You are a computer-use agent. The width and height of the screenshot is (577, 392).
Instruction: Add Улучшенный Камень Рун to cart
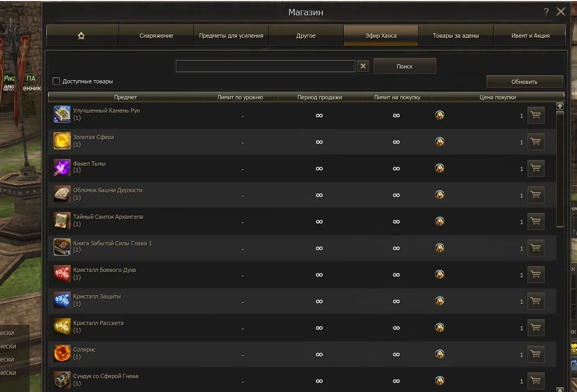[x=536, y=115]
